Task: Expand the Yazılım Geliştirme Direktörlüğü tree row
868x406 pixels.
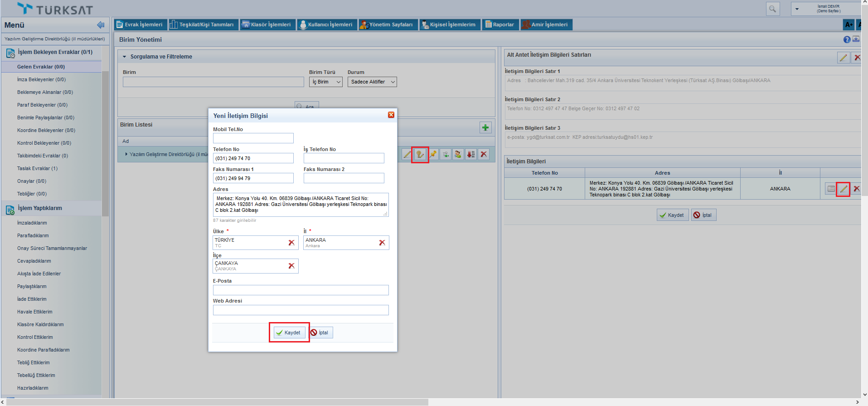Action: point(126,154)
